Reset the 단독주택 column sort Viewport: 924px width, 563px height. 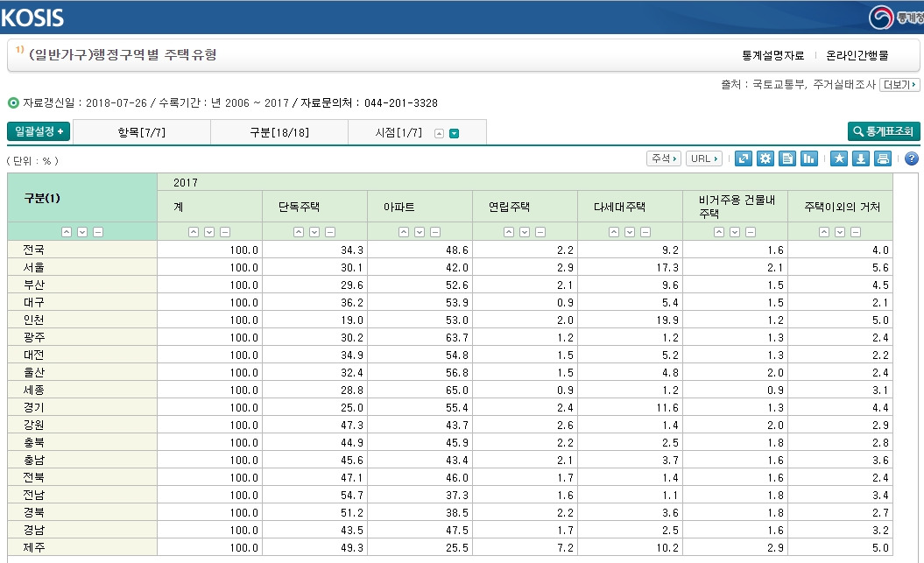(x=330, y=232)
